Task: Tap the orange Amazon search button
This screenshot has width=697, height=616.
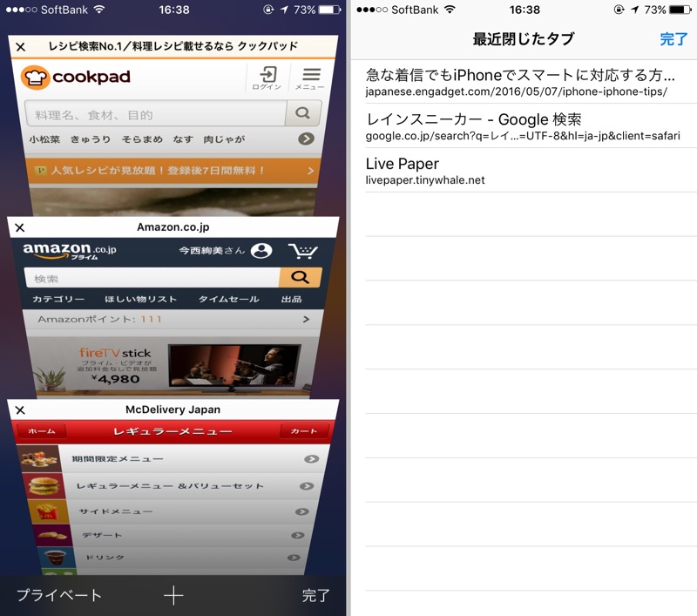Action: pos(300,277)
